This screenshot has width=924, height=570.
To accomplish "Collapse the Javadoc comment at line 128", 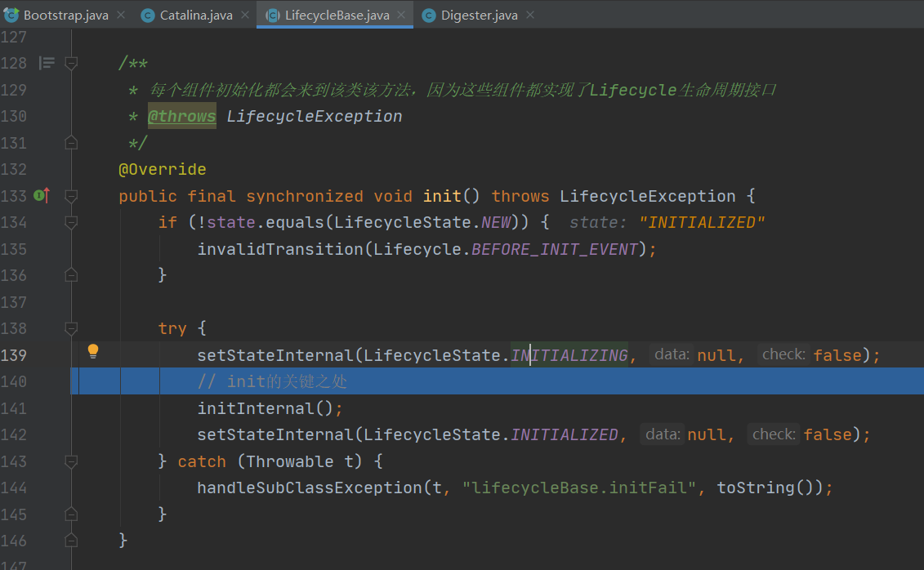I will [71, 63].
